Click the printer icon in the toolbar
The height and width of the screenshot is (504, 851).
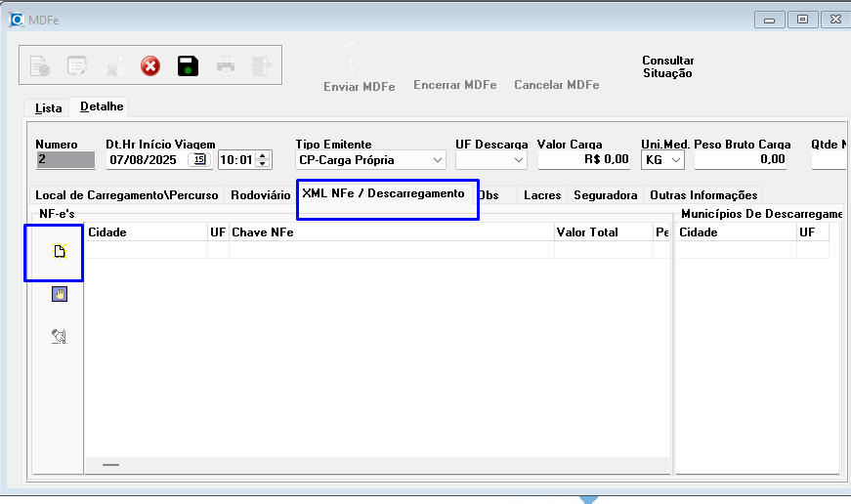(x=226, y=66)
